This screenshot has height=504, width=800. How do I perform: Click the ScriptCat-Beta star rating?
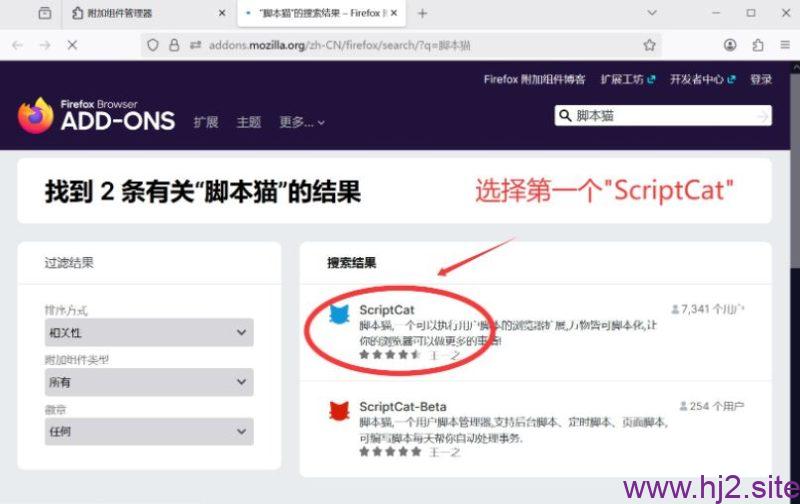click(390, 451)
